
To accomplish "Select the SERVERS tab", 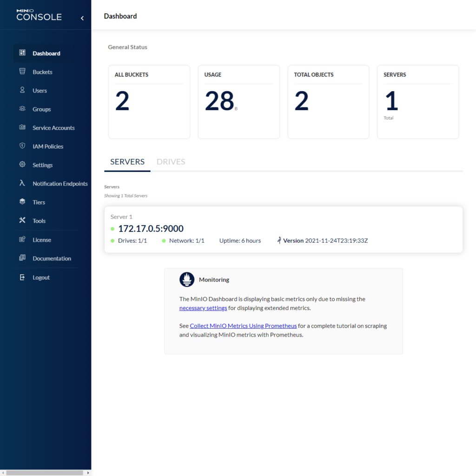I will [127, 162].
